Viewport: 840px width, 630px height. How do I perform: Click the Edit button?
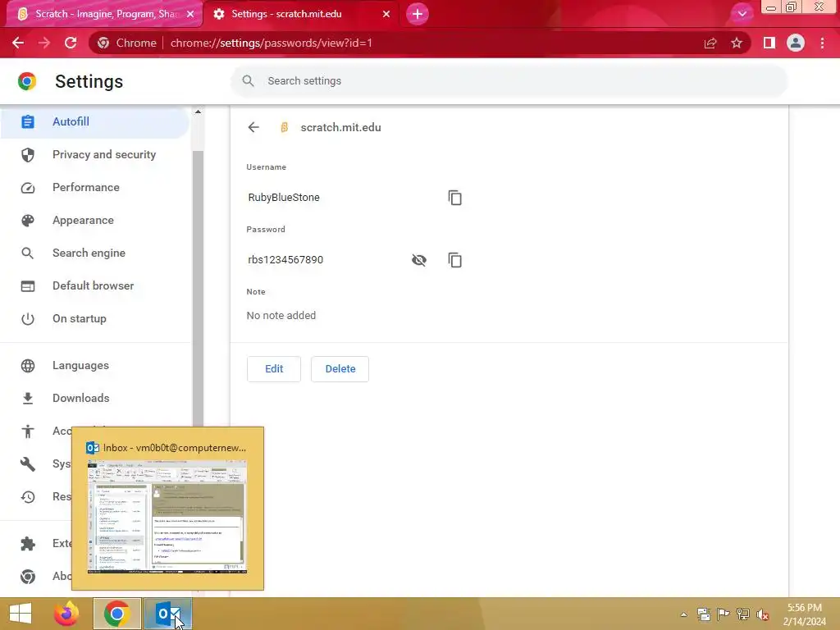[274, 369]
